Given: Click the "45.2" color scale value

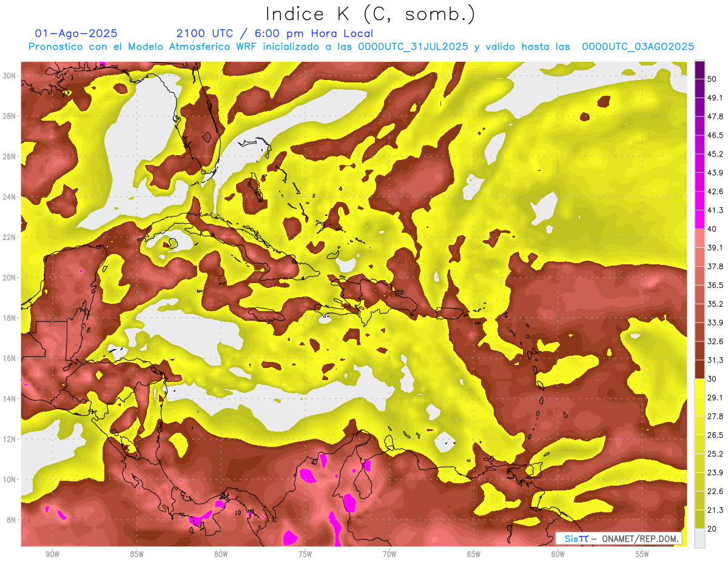Looking at the screenshot, I should click(x=715, y=154).
